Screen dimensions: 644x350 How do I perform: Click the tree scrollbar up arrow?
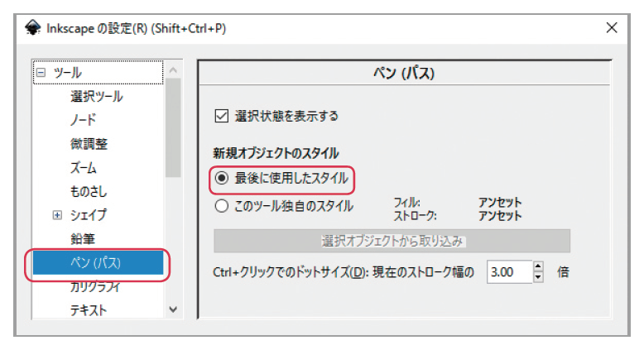click(173, 70)
